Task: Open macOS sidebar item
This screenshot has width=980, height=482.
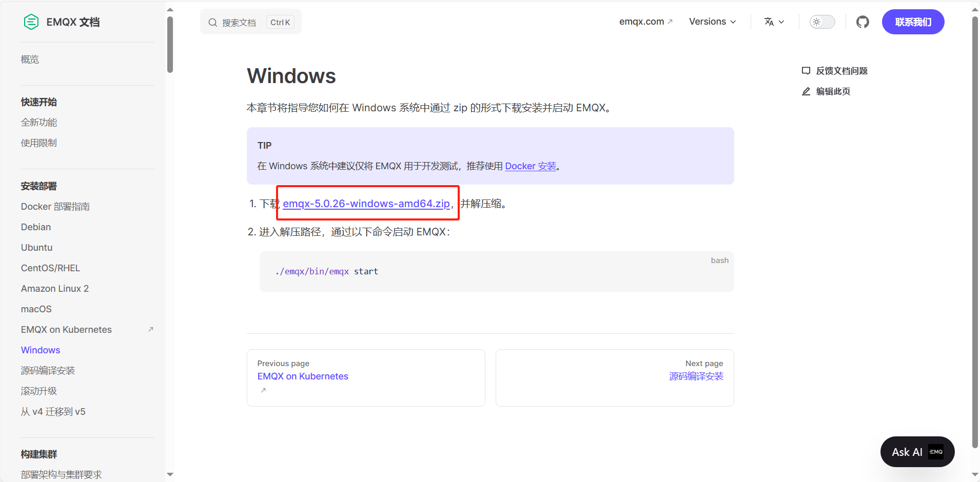Action: 36,309
